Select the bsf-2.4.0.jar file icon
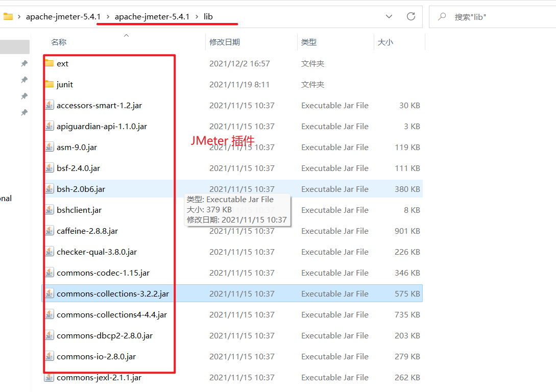The image size is (556, 392). click(50, 168)
